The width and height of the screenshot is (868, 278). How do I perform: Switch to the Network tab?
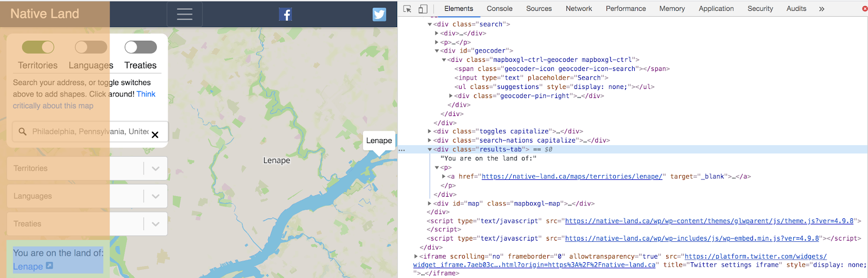coord(579,9)
